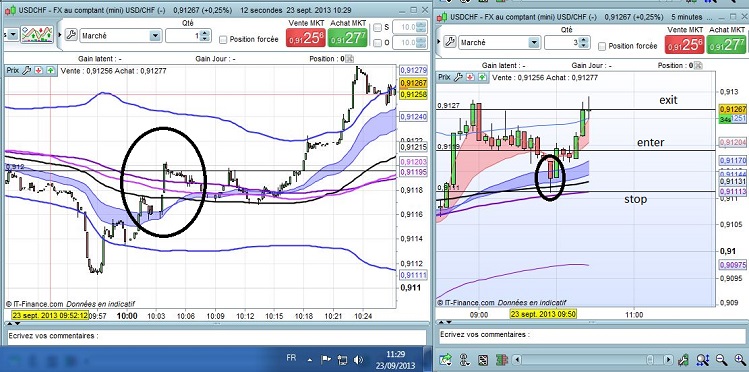Decrease Qté with down stepper in left window

point(205,38)
